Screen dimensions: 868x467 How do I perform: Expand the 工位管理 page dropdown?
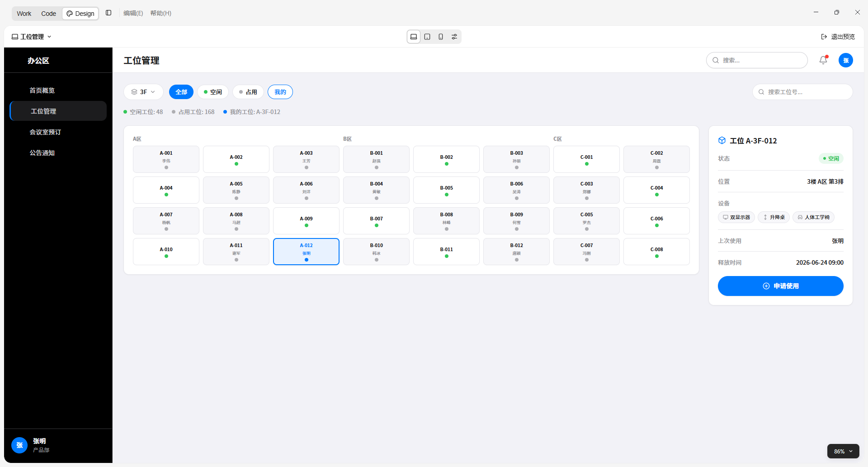click(32, 37)
